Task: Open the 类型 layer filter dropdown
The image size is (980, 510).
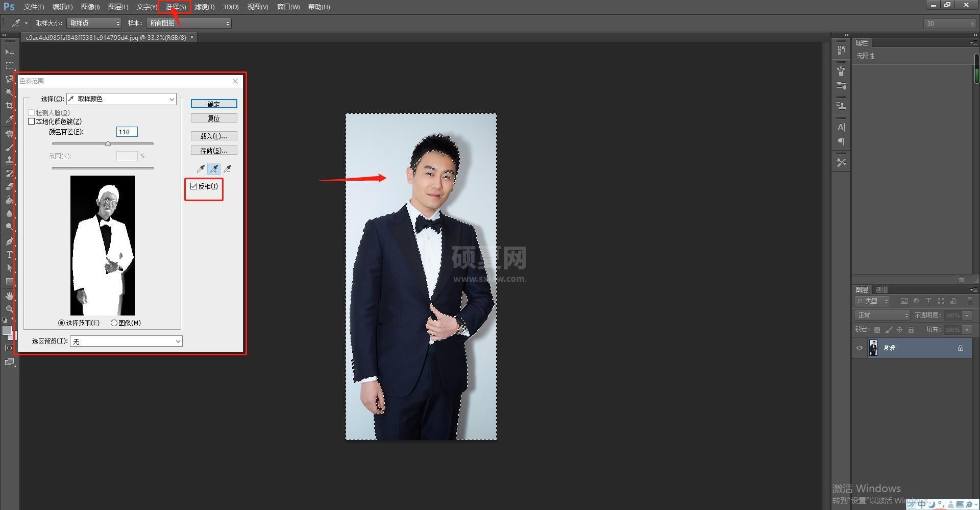Action: (872, 301)
